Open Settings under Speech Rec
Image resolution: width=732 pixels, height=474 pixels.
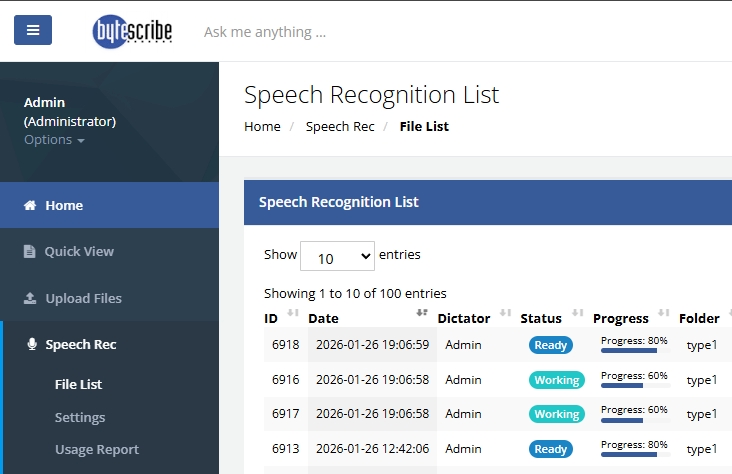80,417
